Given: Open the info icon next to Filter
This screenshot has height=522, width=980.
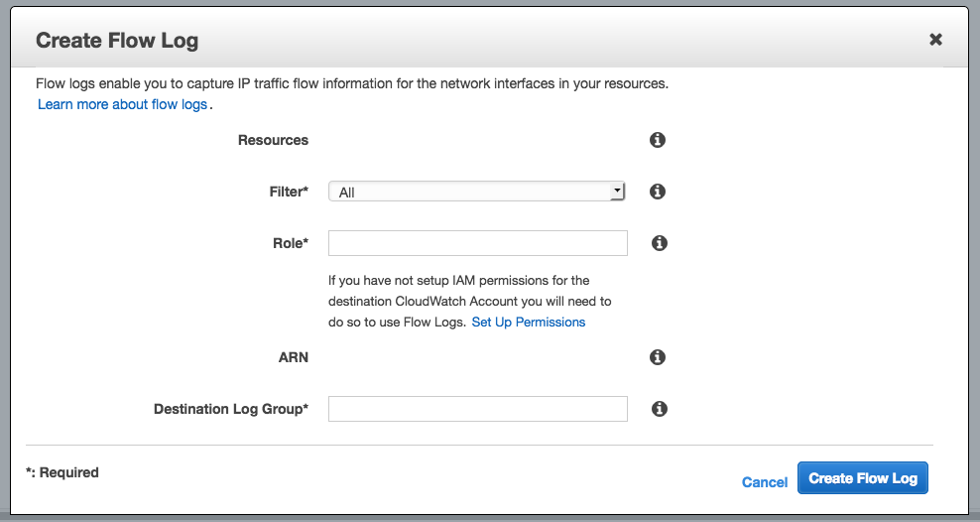Looking at the screenshot, I should tap(657, 192).
